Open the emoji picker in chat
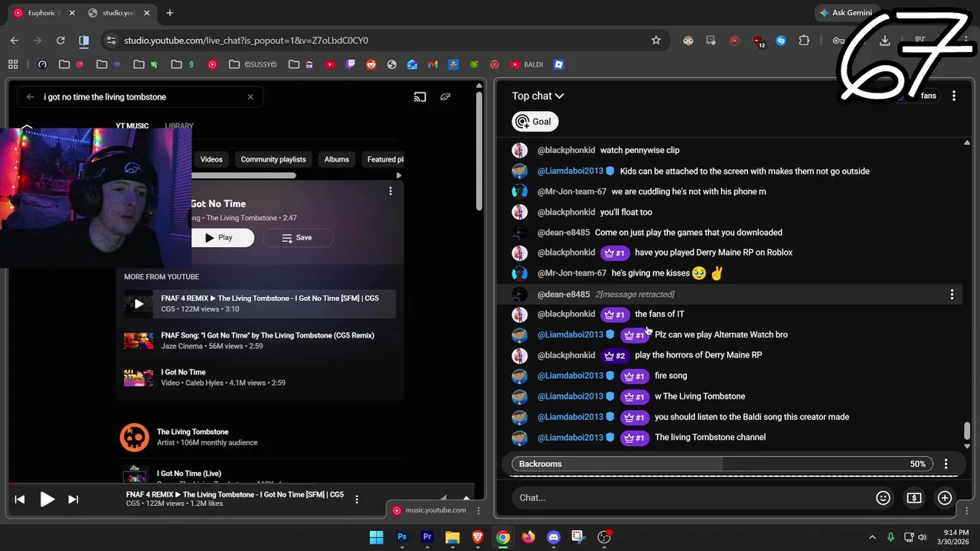The image size is (980, 551). (x=883, y=498)
